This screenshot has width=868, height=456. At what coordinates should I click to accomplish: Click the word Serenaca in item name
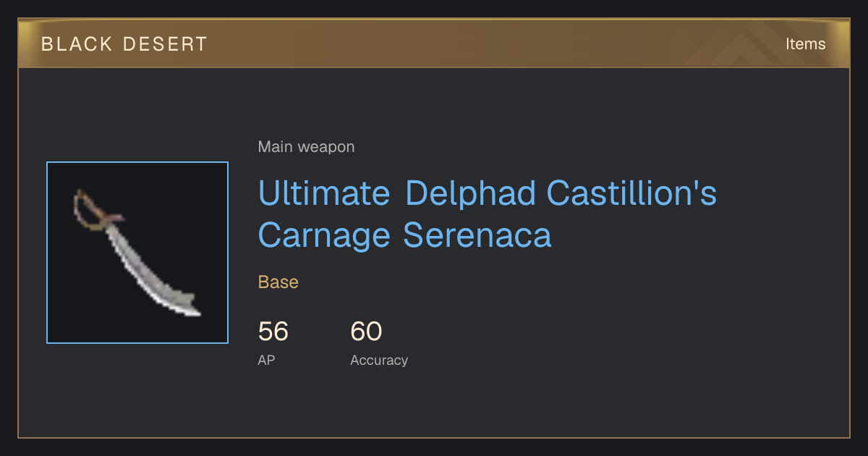[477, 235]
